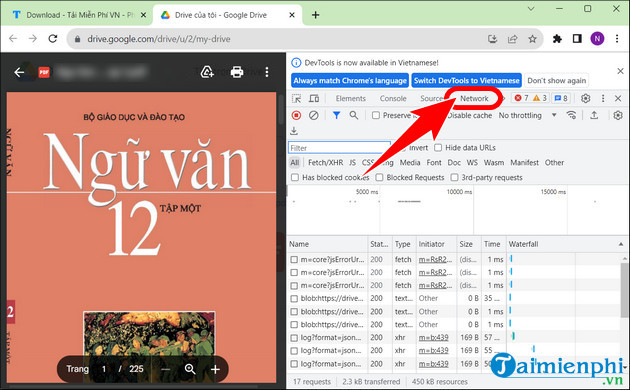Screen dimensions: 630x390
Task: Go back from the PDF preview
Action: point(19,72)
